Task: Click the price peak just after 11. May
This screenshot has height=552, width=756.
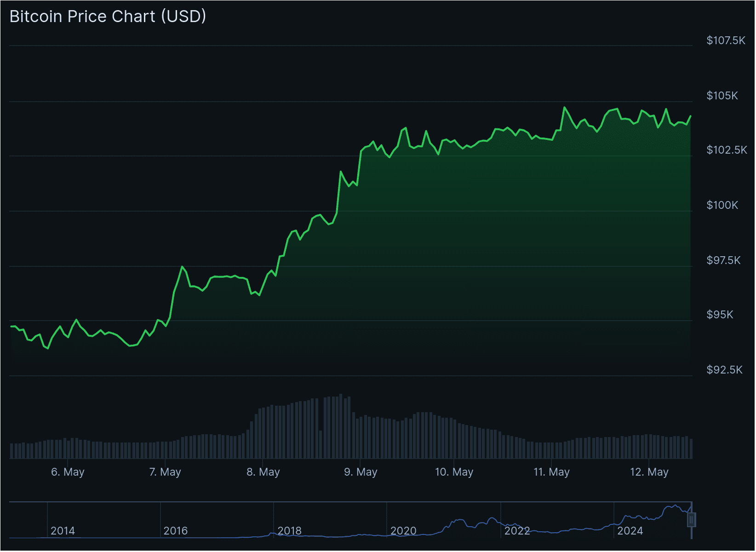Action: point(564,108)
